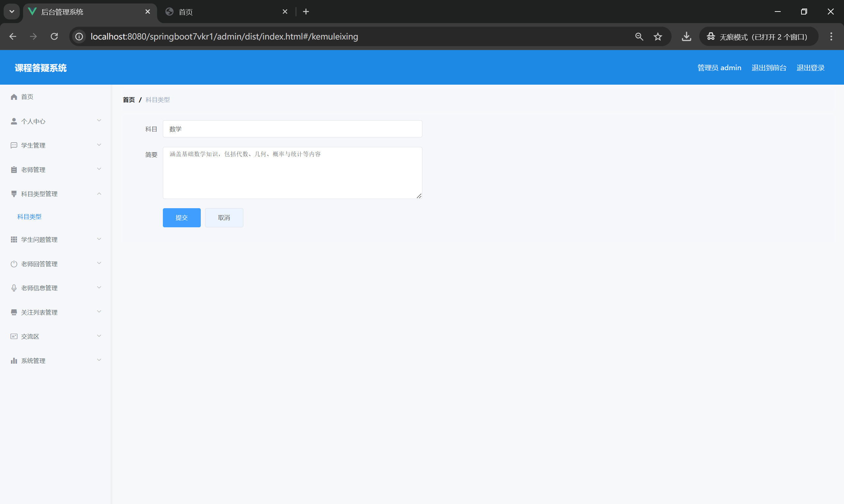Expand 老师回答管理 chevron
844x504 pixels.
click(x=99, y=263)
